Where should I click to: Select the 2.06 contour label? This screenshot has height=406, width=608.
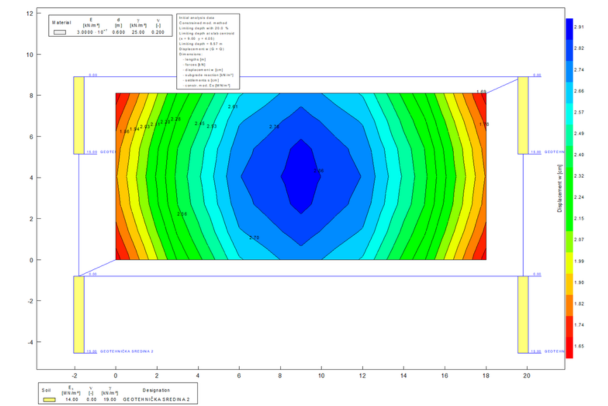point(182,214)
